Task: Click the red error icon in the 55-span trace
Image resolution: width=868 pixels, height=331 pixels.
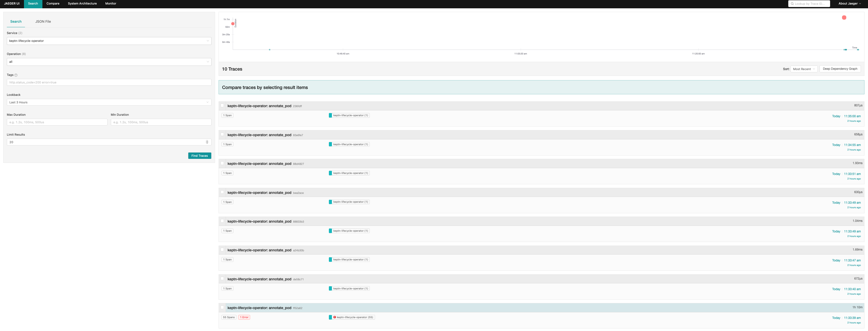Action: point(335,317)
